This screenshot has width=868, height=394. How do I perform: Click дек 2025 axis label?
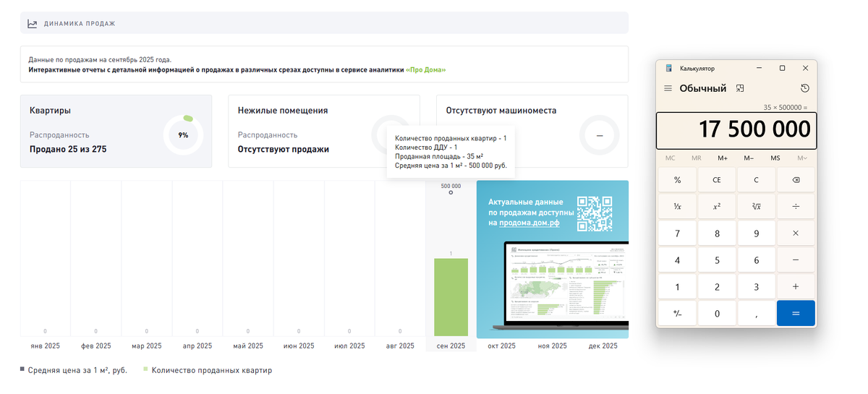(603, 346)
